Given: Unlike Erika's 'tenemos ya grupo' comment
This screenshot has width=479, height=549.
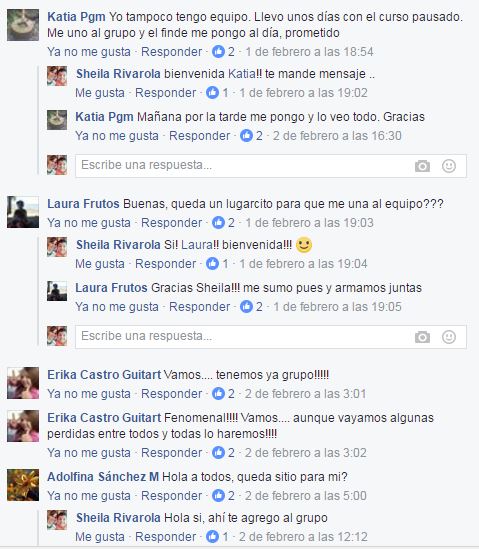Looking at the screenshot, I should point(89,394).
